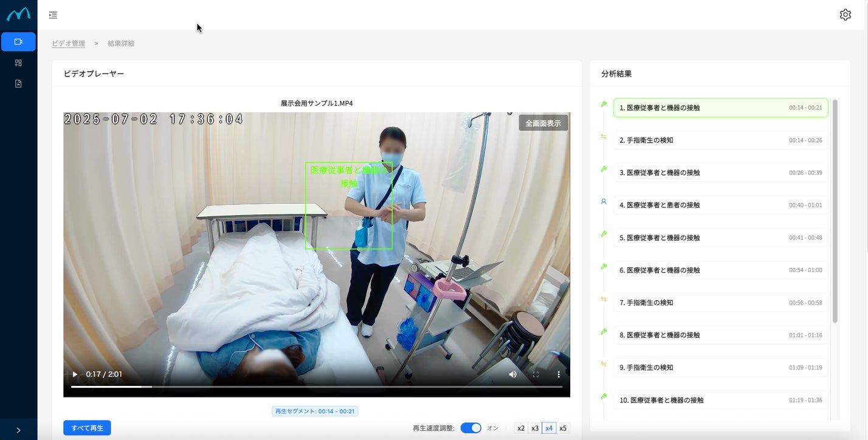Open the settings gear icon
The image size is (868, 440).
point(845,15)
